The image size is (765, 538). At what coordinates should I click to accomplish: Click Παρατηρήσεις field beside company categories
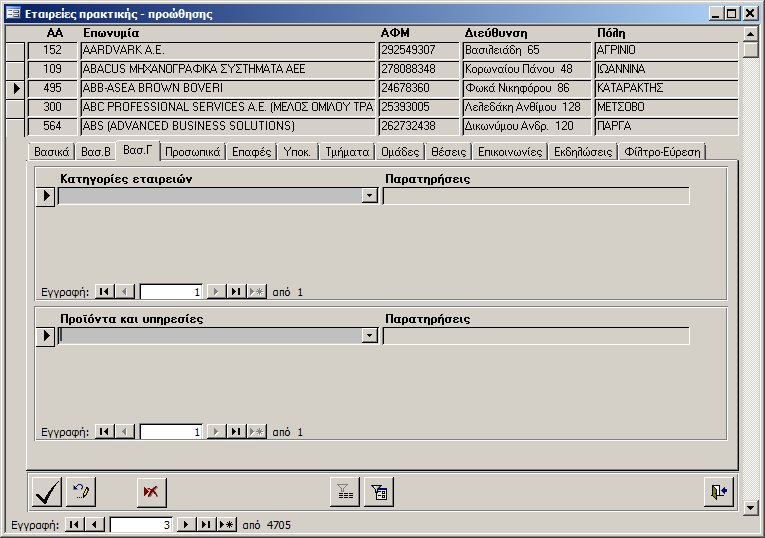tap(535, 196)
